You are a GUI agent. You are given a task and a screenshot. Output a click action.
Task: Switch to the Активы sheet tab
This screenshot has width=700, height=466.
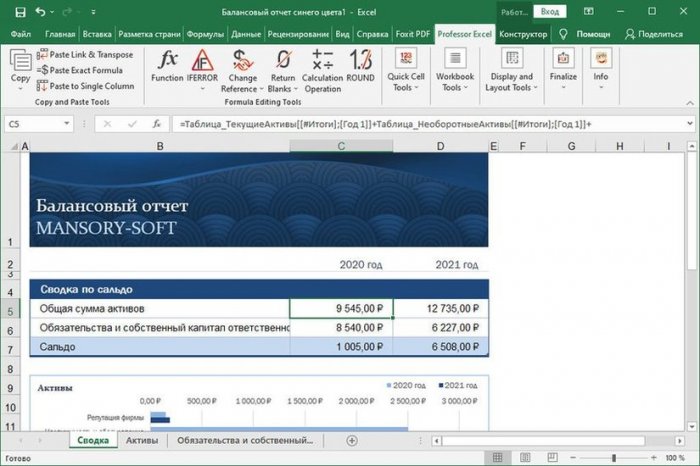pos(141,440)
